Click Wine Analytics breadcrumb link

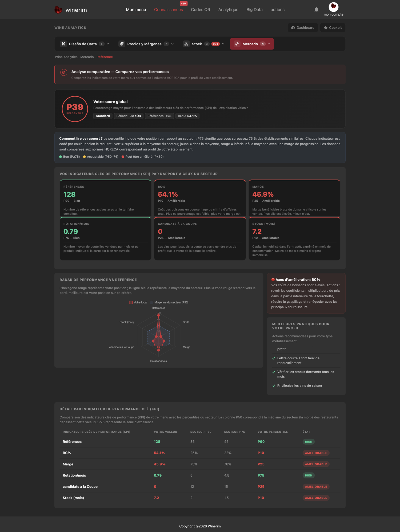click(x=66, y=57)
